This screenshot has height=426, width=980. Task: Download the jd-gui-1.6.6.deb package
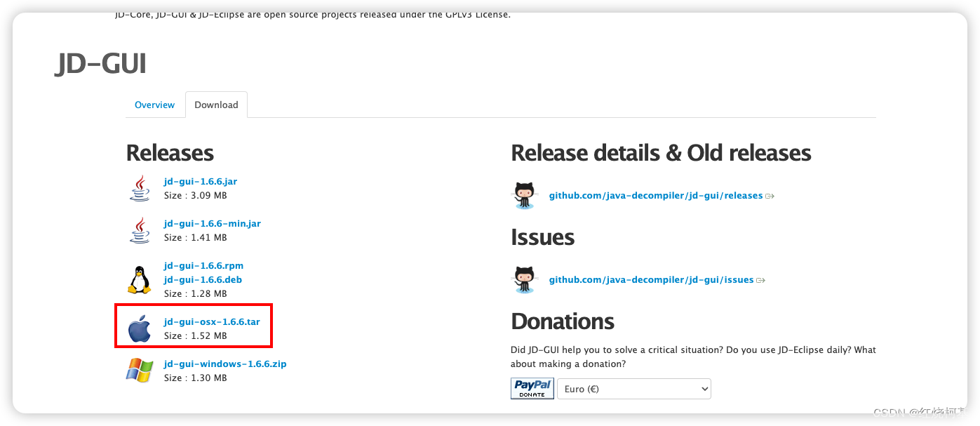coord(203,279)
